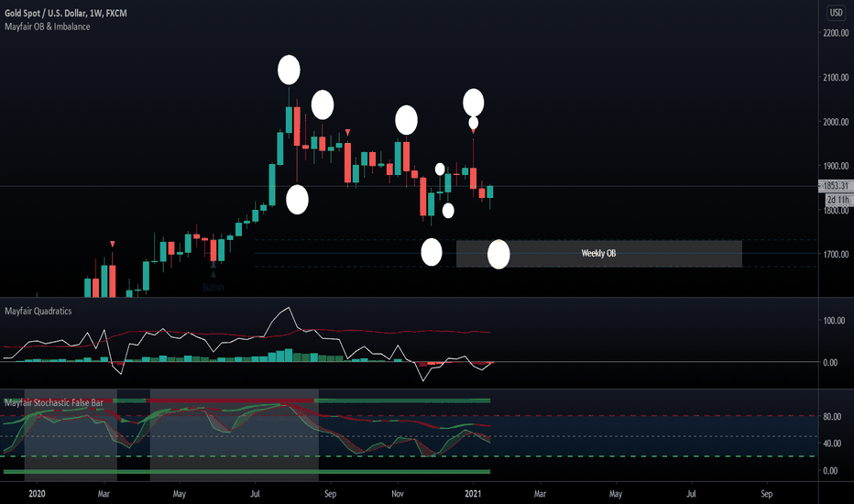Click the 80.00 label on Stochastic scale
Screen dimensions: 854x504
click(x=832, y=416)
